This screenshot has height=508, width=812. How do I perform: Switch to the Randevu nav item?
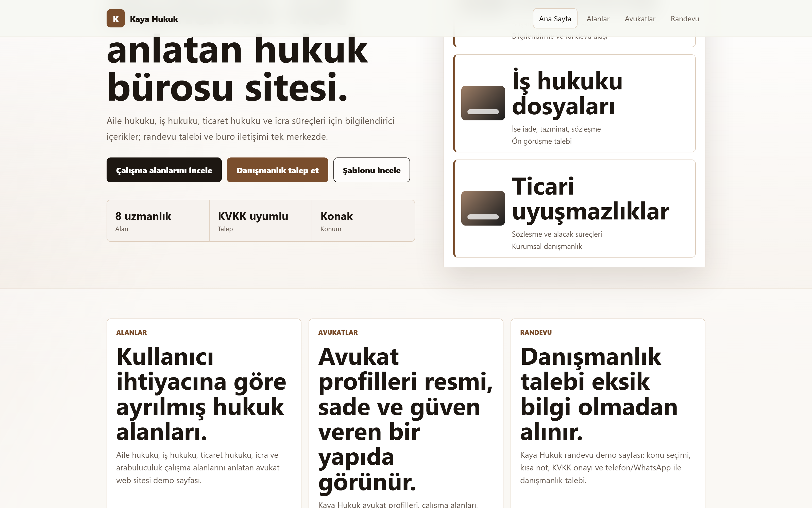(685, 19)
